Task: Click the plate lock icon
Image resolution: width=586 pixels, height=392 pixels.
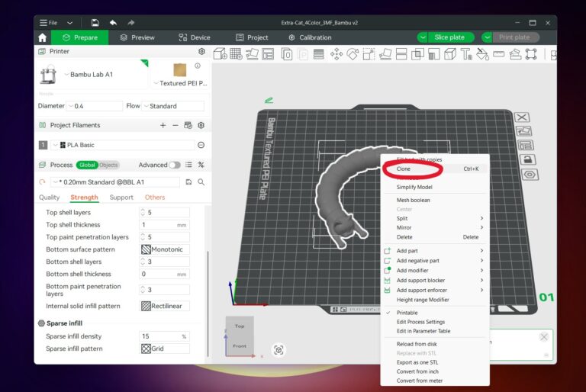Action: 527,159
